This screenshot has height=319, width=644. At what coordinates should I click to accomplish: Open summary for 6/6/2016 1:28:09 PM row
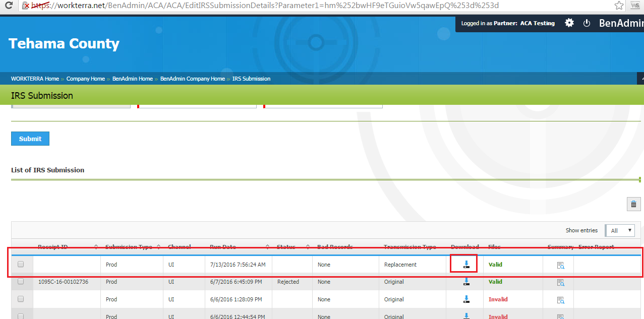coord(560,300)
